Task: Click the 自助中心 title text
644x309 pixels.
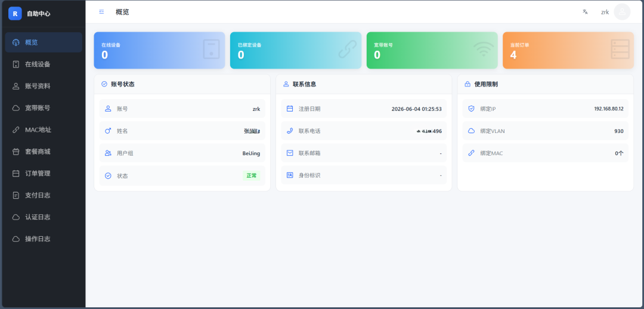Action: [39, 14]
